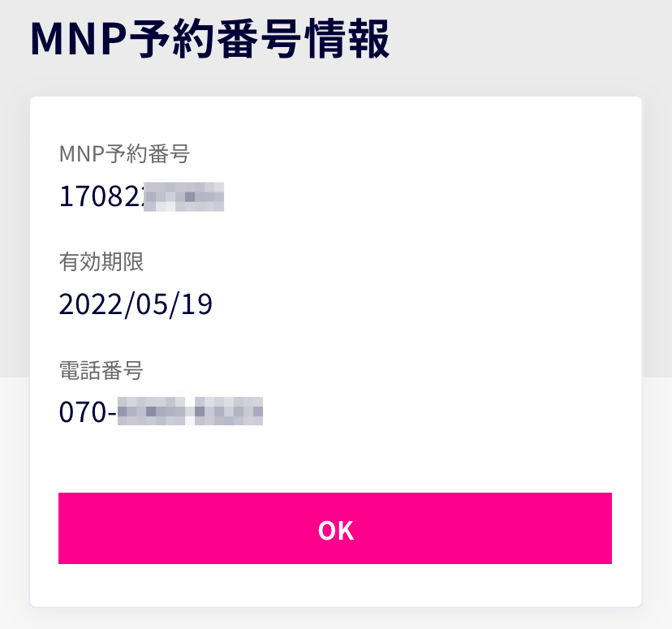Click the expiry date 2022/05/19
The image size is (672, 629).
pyautogui.click(x=136, y=304)
